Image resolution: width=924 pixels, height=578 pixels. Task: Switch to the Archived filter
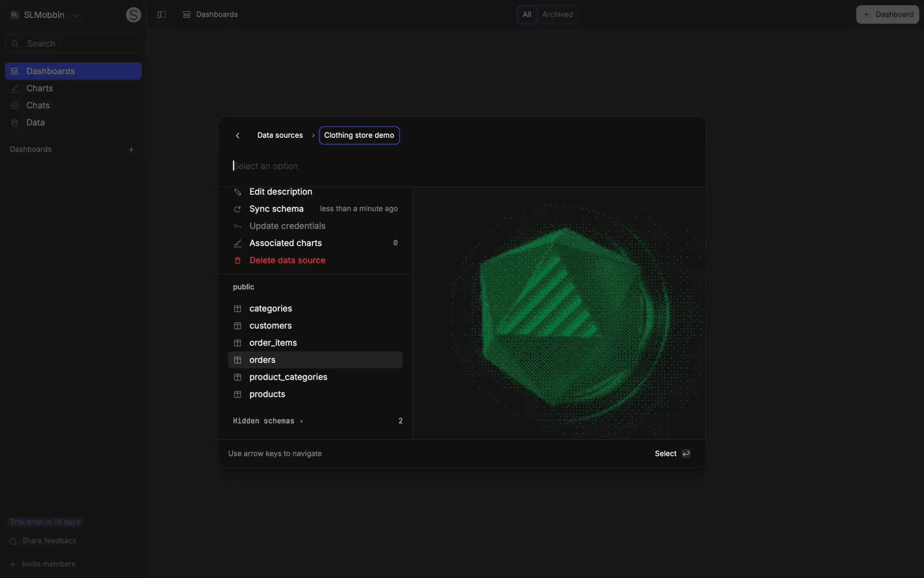pos(557,14)
